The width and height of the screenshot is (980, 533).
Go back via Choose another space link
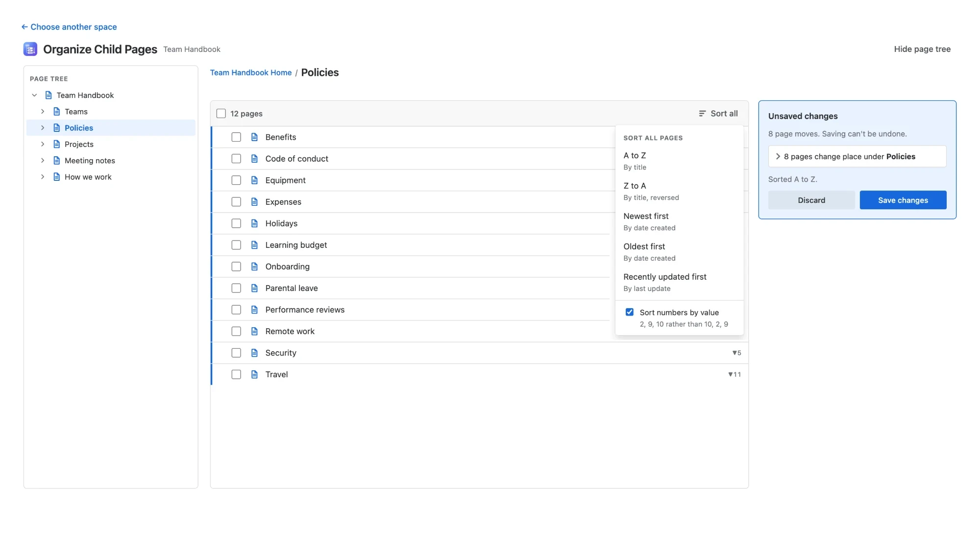click(x=69, y=27)
